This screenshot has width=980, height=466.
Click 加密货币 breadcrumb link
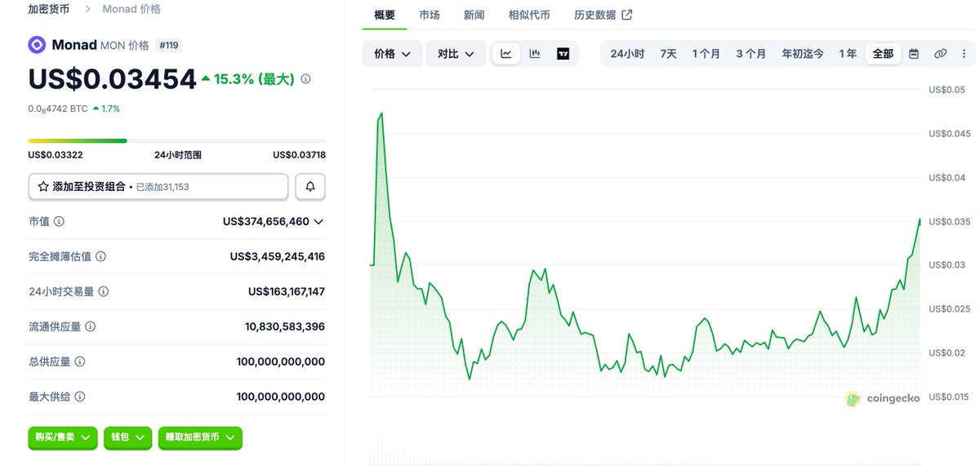click(x=49, y=9)
